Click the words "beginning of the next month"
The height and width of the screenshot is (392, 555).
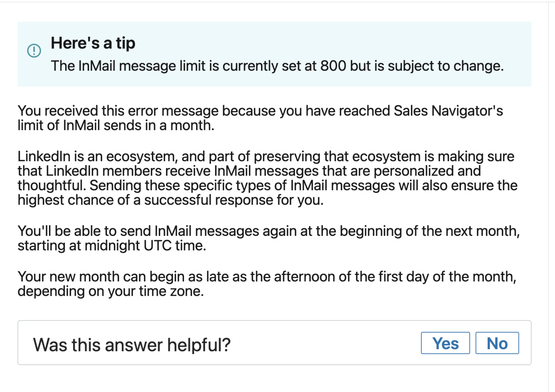pyautogui.click(x=430, y=231)
